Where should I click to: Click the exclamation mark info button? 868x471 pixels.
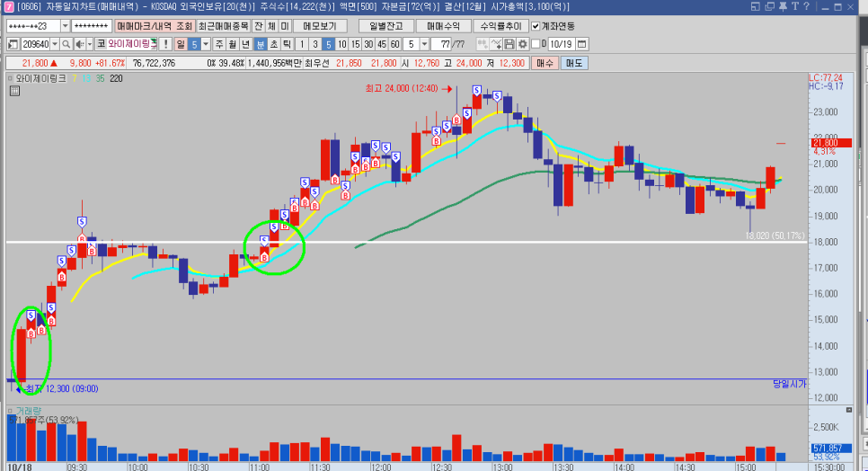165,44
